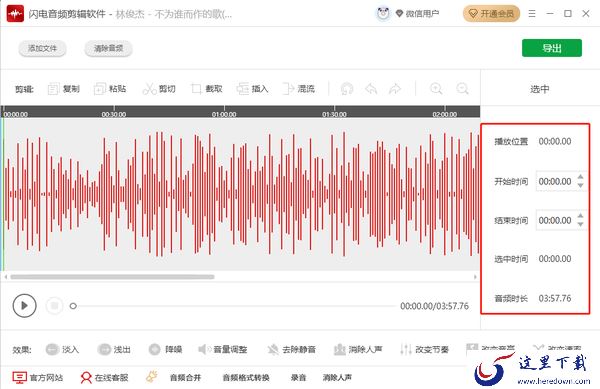Select the 混流 mix tool
The width and height of the screenshot is (600, 389).
coord(298,89)
